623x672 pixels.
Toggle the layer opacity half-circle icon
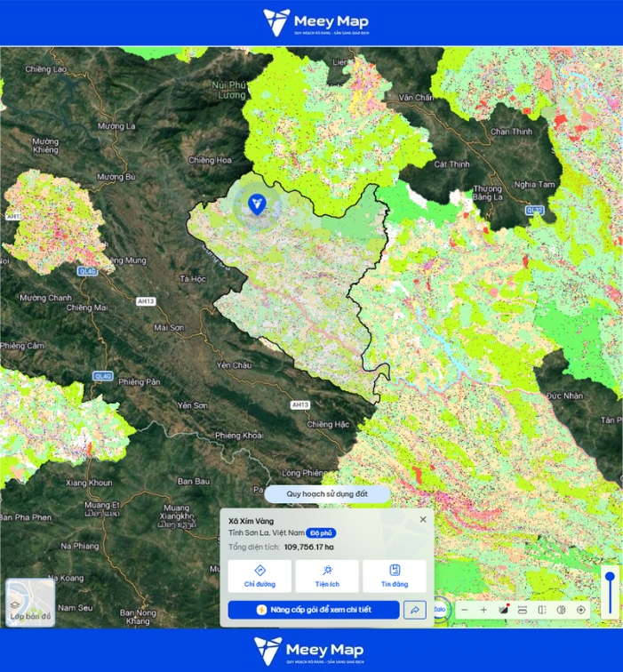(562, 610)
